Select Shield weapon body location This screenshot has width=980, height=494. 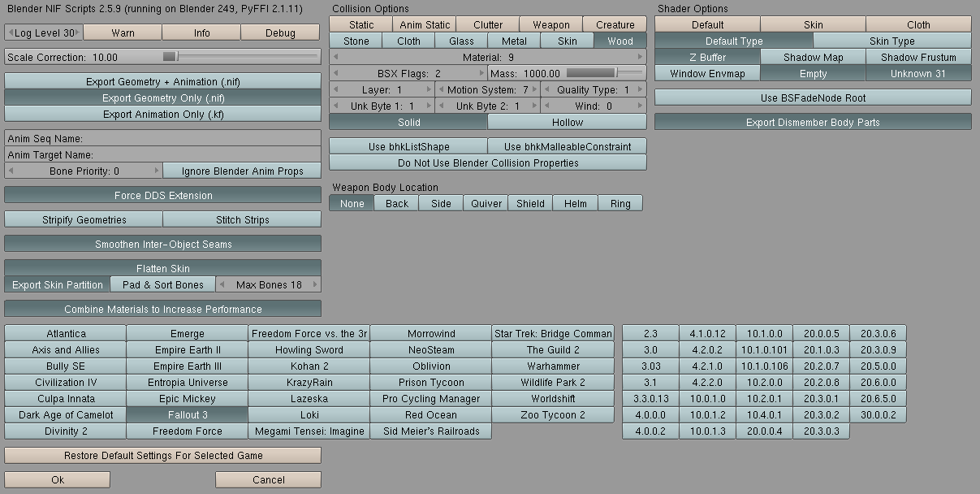531,203
